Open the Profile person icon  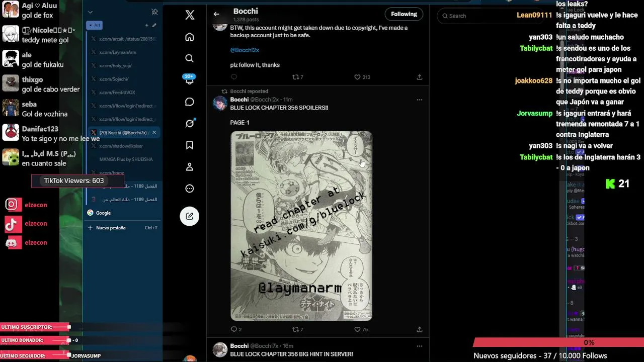[x=190, y=167]
